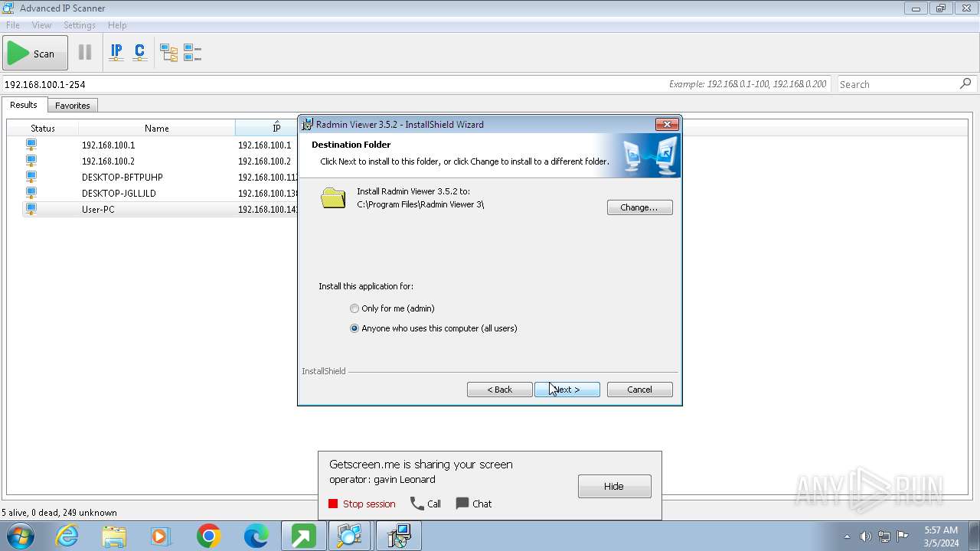This screenshot has width=980, height=551.
Task: Click the phone Call icon in Getscreen.me bar
Action: (x=417, y=504)
